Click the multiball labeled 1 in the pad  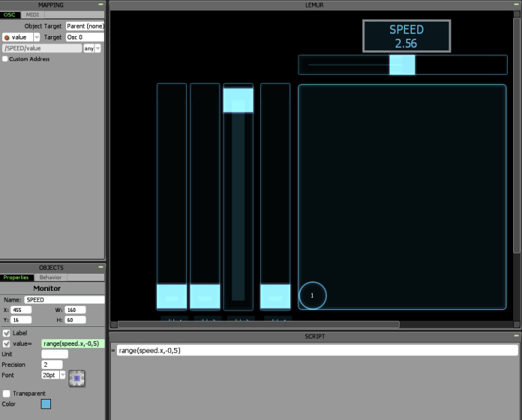tap(313, 296)
